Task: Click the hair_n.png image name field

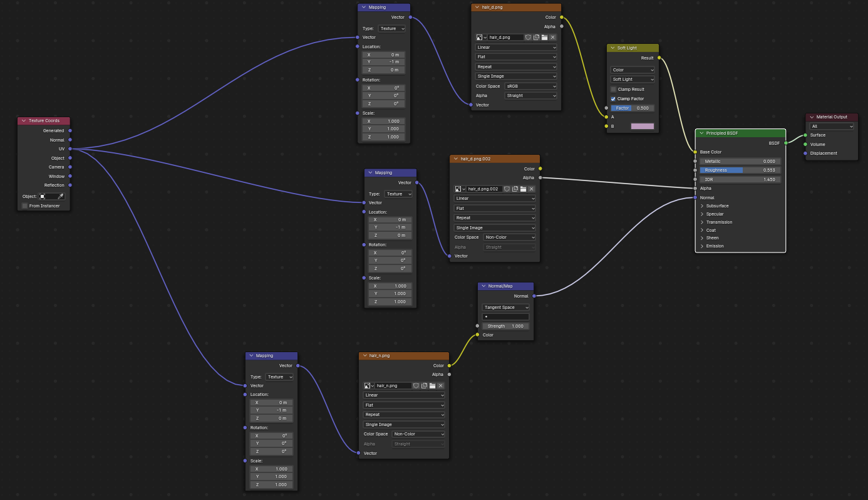Action: point(393,385)
